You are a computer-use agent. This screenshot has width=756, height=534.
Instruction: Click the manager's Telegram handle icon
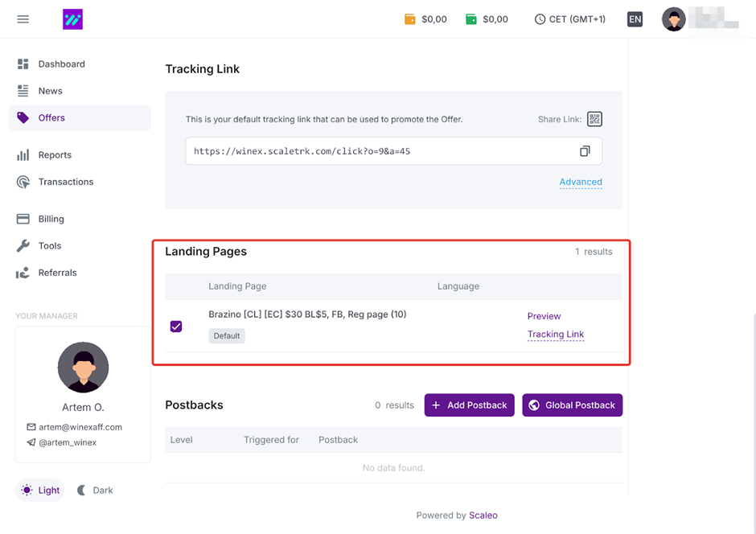31,442
